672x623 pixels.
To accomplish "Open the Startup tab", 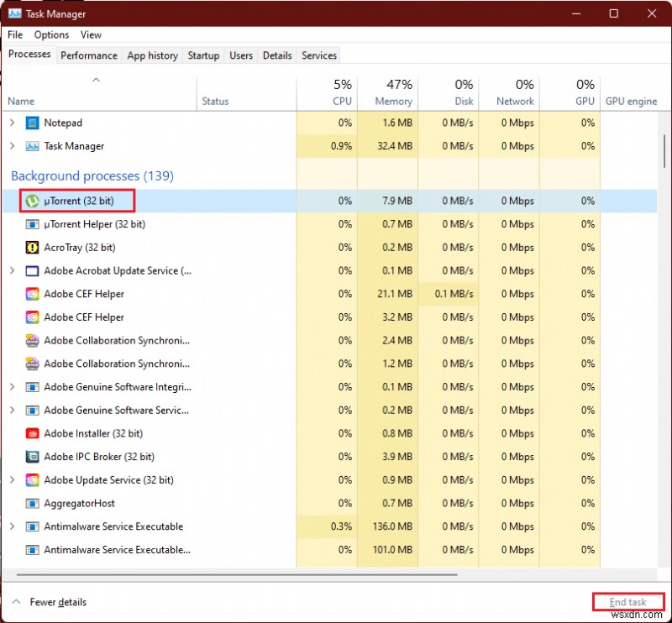I will pos(203,55).
